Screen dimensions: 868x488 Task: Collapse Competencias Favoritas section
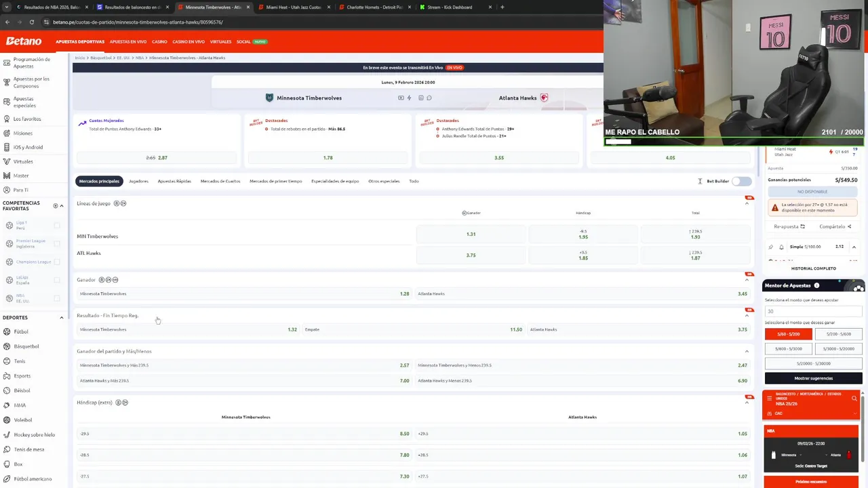[62, 205]
